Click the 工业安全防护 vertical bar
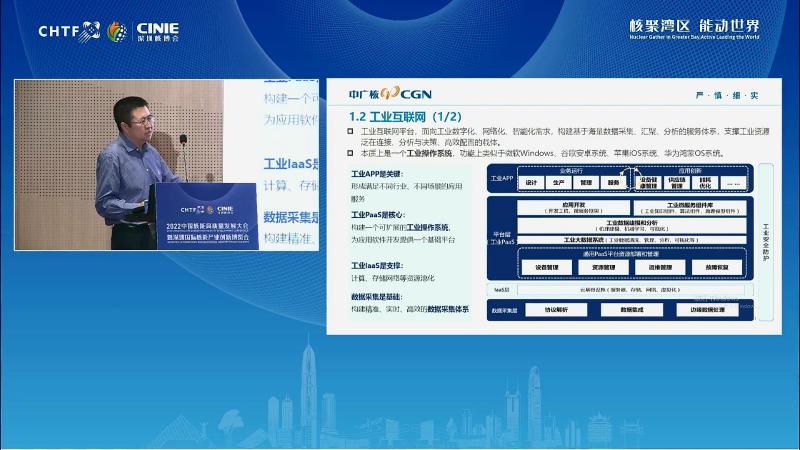Image resolution: width=800 pixels, height=450 pixels. pyautogui.click(x=766, y=244)
